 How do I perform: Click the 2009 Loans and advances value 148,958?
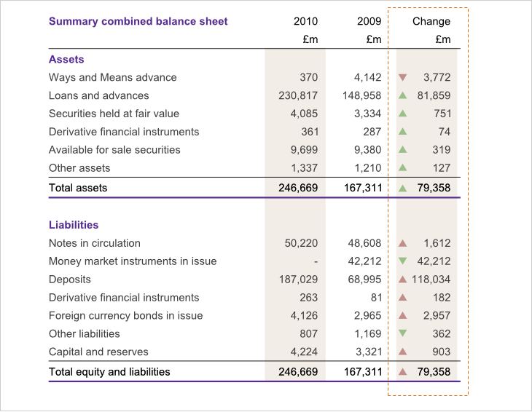pyautogui.click(x=361, y=95)
